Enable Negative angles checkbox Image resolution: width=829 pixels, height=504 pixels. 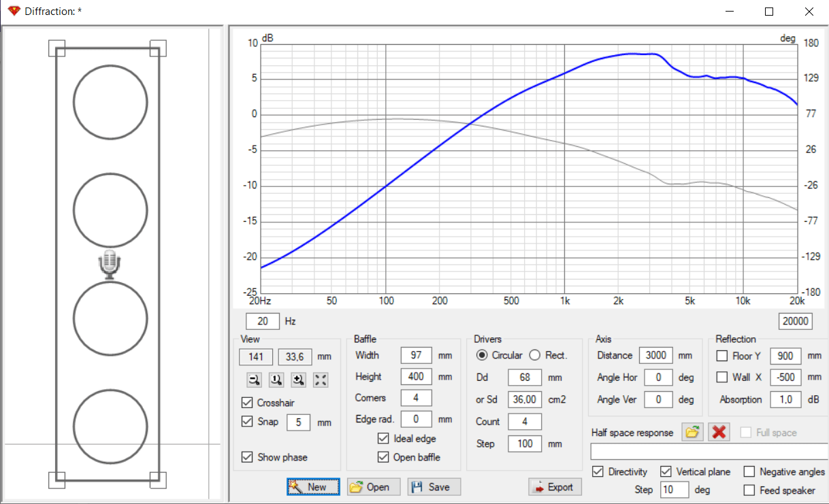(x=749, y=471)
